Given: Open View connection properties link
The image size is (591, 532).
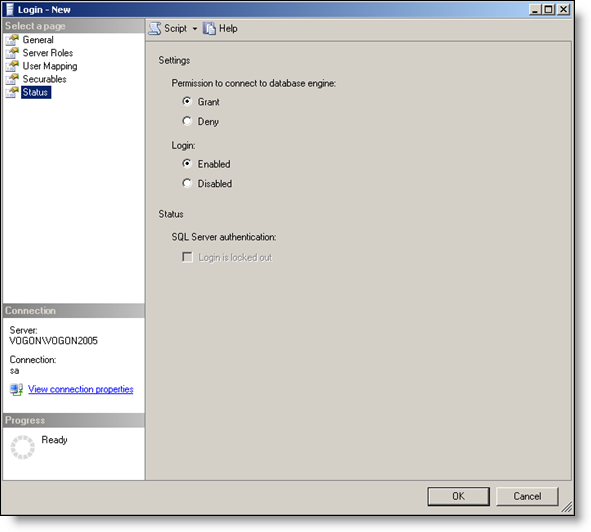Looking at the screenshot, I should (81, 389).
